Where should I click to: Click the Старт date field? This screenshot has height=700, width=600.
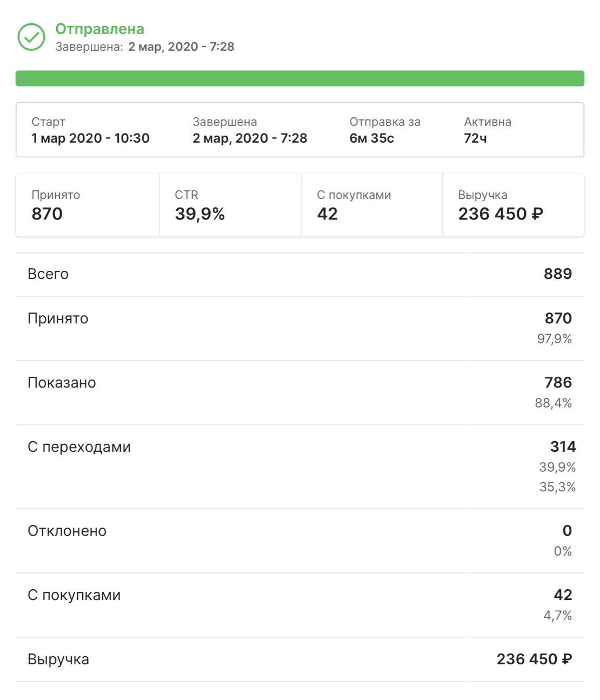tap(90, 130)
